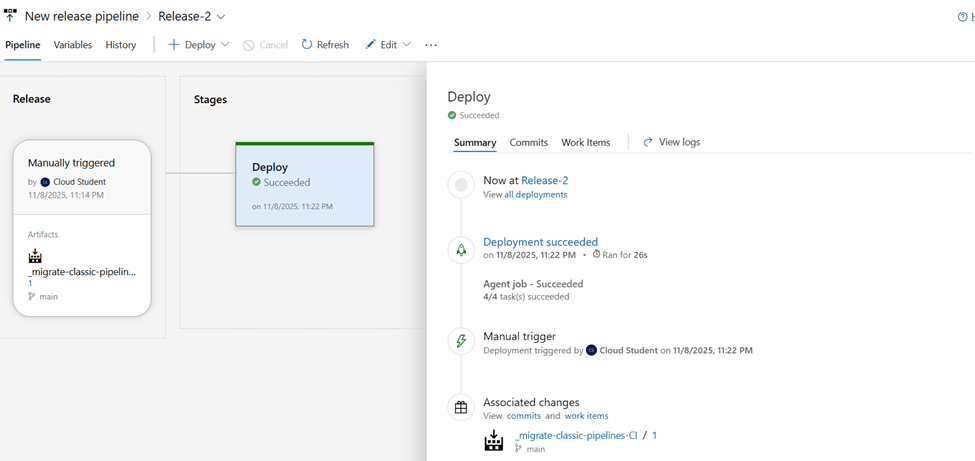
Task: Click the Deployment succeeded link
Action: (540, 242)
